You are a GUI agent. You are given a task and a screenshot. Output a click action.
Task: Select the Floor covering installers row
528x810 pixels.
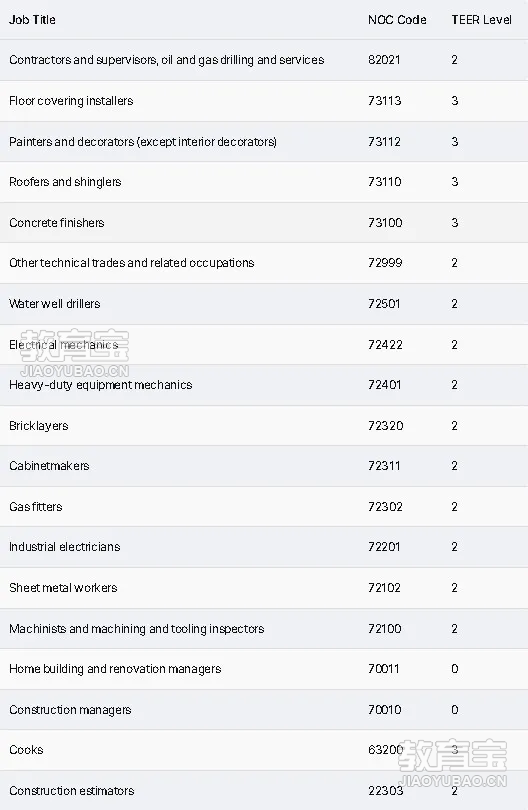[x=264, y=101]
